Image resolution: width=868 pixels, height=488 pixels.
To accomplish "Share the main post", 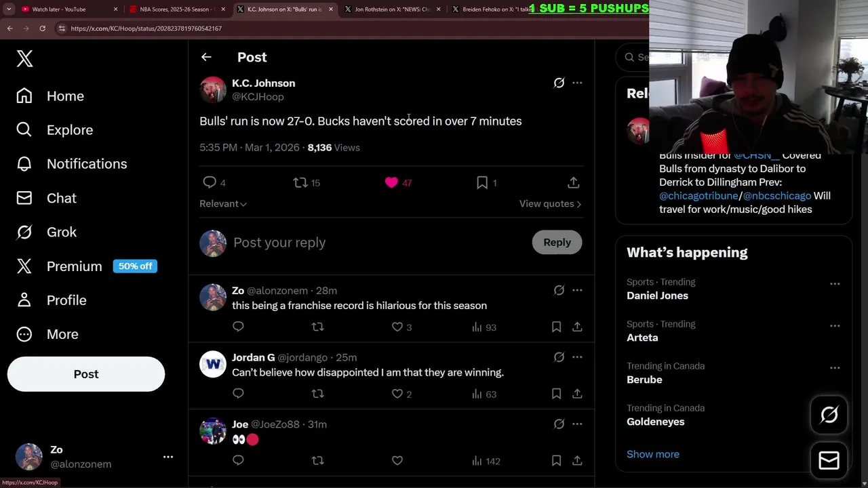I will click(573, 182).
